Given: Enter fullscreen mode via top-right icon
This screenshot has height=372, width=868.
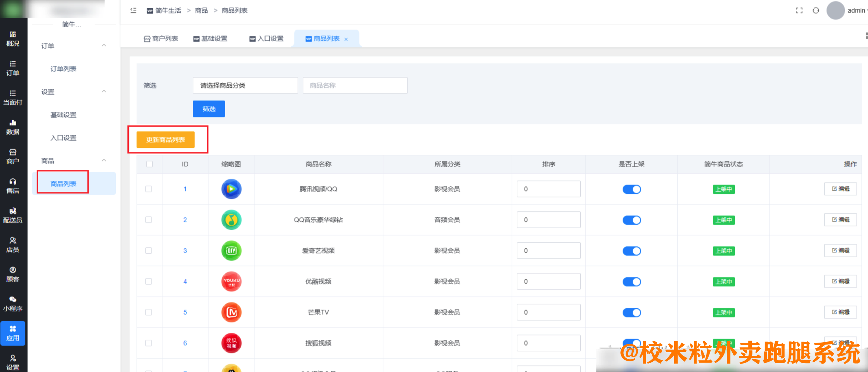Looking at the screenshot, I should (x=799, y=10).
